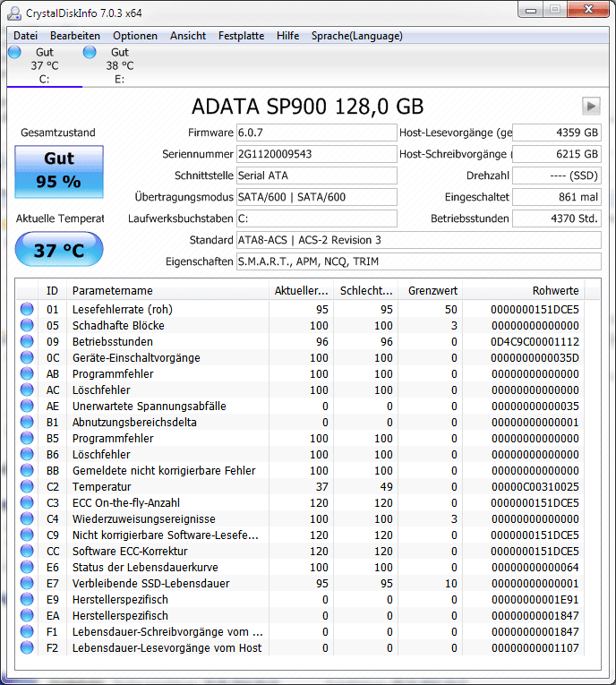Click the Übertragungsmodus field SATA/600
The width and height of the screenshot is (616, 685).
(x=317, y=197)
